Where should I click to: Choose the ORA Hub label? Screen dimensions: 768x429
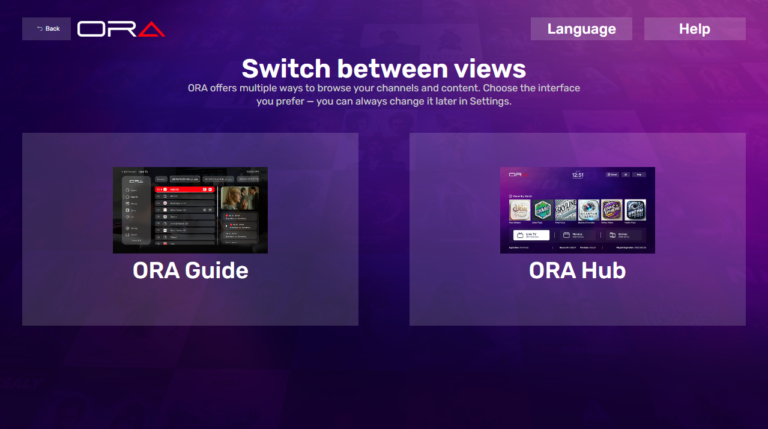point(577,270)
